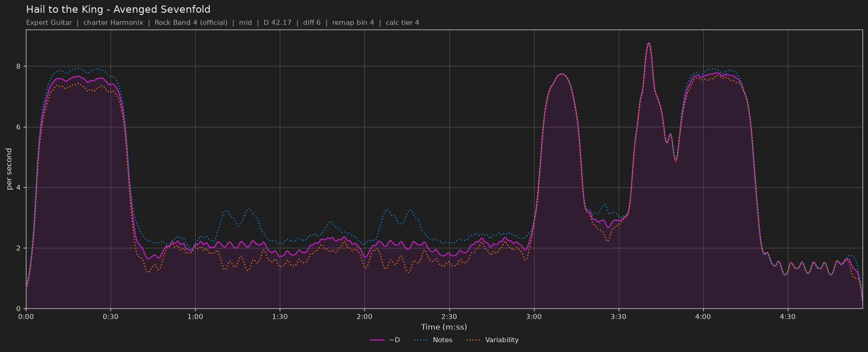
Task: Click 'Rock Band 4 (official)' in the subtitle
Action: point(191,23)
